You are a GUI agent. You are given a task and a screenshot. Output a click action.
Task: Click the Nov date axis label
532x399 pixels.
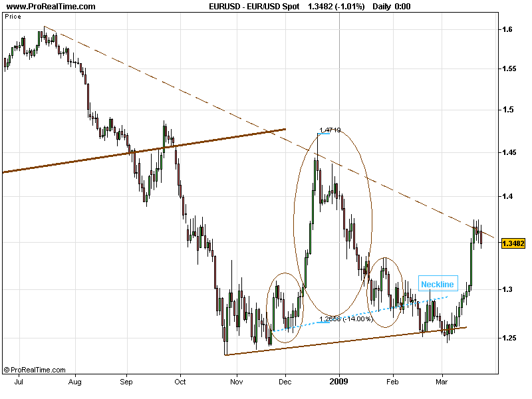237,382
